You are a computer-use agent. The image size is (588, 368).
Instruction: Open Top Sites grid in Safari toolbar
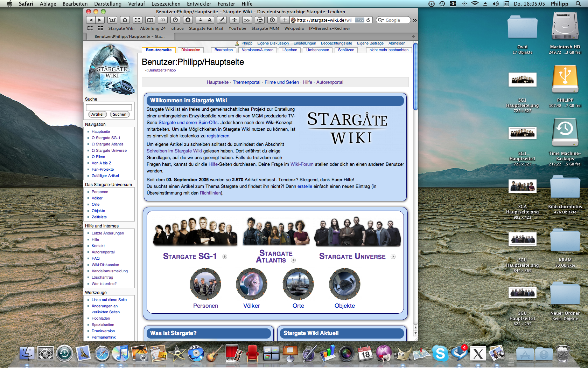[138, 20]
